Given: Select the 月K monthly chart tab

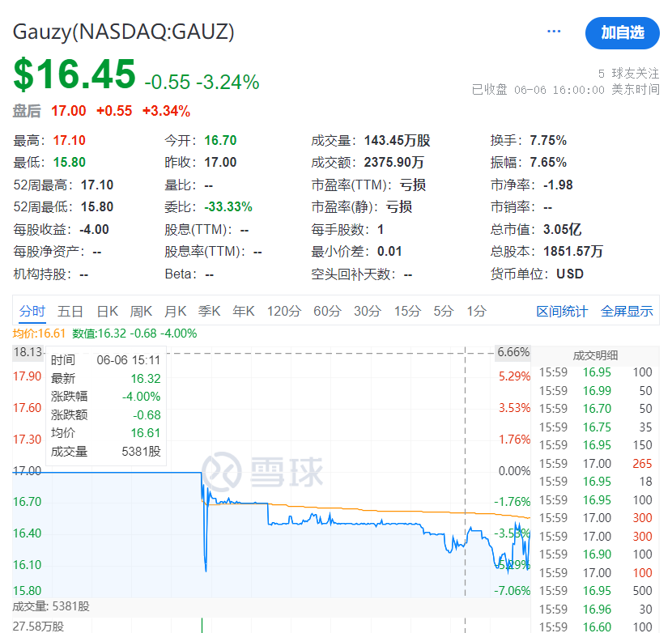Looking at the screenshot, I should pyautogui.click(x=175, y=311).
